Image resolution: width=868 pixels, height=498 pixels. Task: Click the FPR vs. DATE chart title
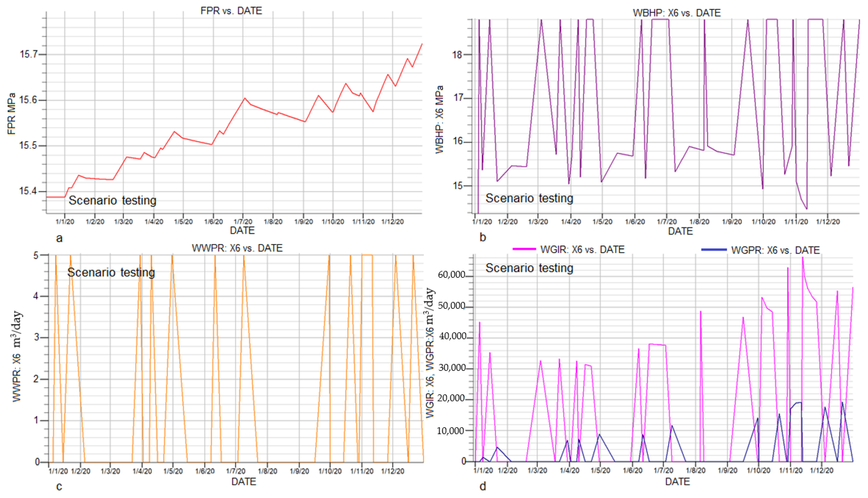click(231, 11)
